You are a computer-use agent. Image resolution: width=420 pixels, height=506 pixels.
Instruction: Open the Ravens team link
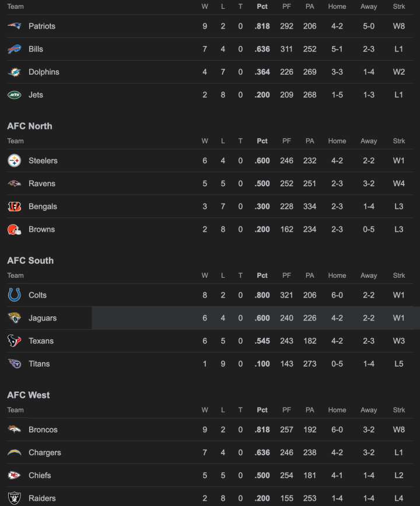point(42,184)
